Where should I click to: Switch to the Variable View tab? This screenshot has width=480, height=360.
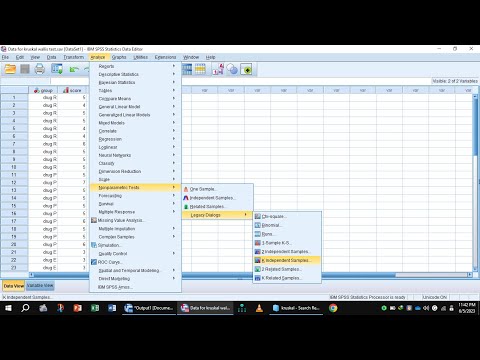(x=40, y=285)
